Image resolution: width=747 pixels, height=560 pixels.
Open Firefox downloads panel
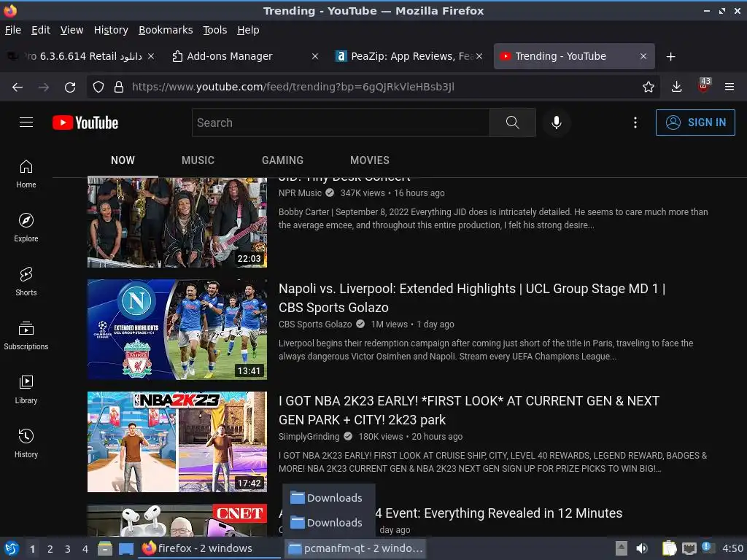point(676,87)
